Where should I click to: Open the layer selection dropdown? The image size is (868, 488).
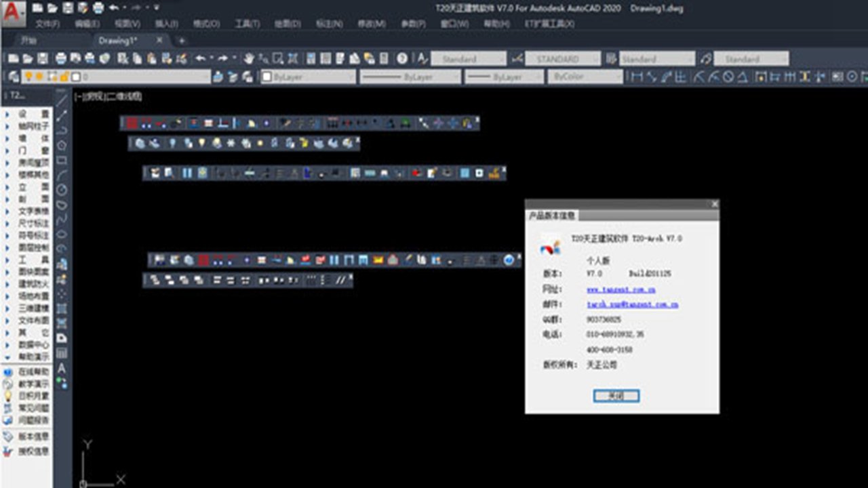[117, 77]
